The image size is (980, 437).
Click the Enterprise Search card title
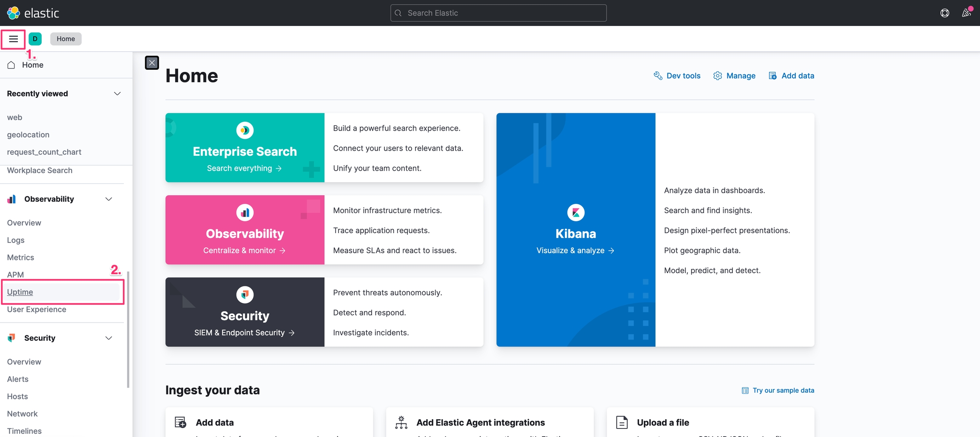click(x=245, y=151)
